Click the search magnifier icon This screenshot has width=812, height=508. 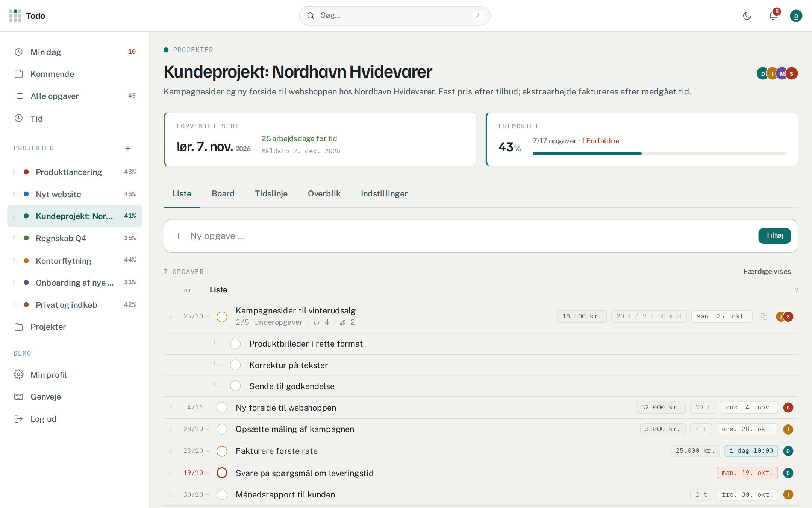[311, 16]
